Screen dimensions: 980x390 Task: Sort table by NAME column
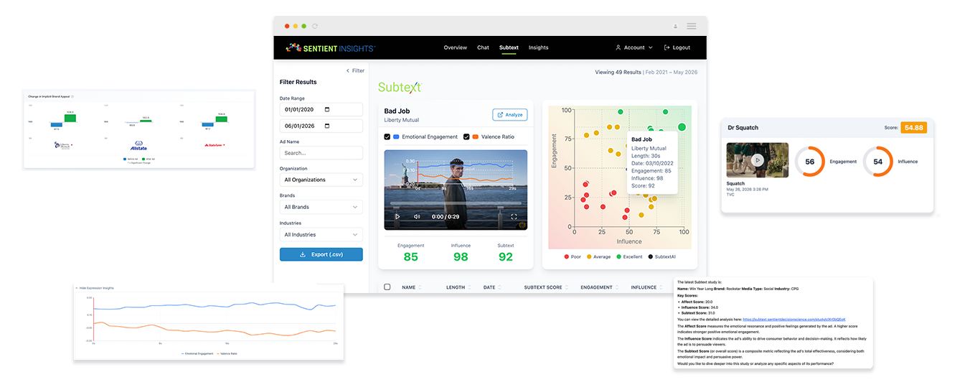coord(411,287)
